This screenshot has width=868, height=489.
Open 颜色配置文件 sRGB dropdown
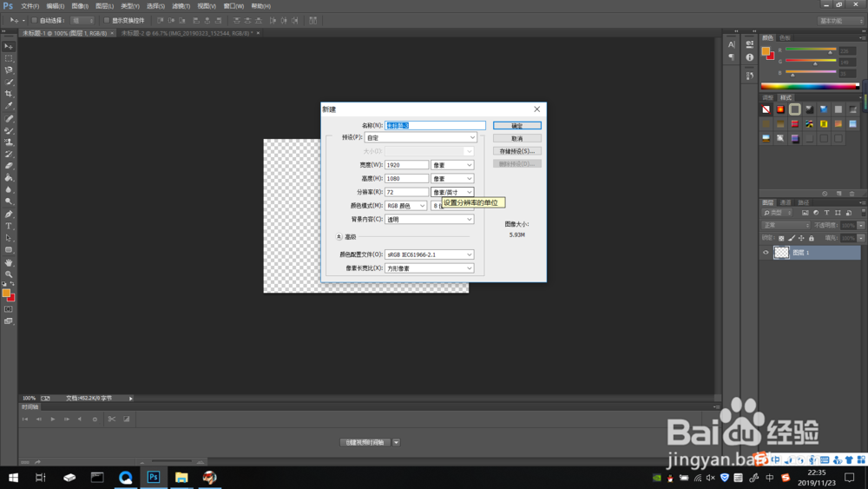[429, 254]
